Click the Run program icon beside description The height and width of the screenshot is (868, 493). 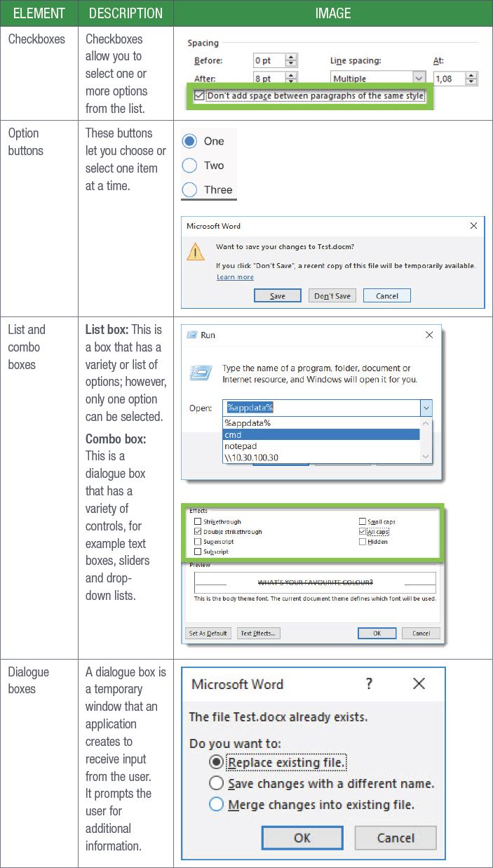point(200,374)
